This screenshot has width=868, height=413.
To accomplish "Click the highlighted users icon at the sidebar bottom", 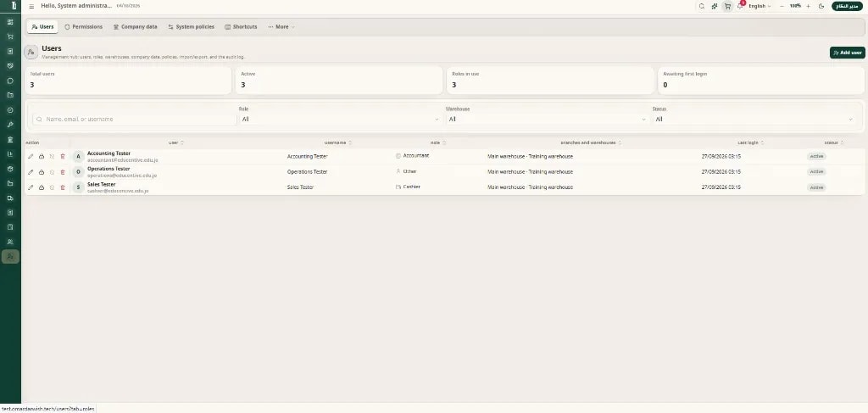I will point(10,256).
